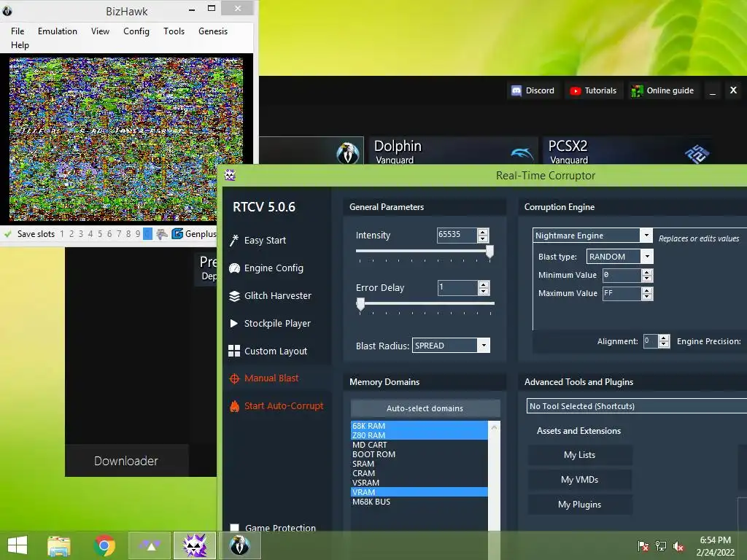Image resolution: width=747 pixels, height=560 pixels.
Task: Open the Tools menu in BizHawk
Action: [174, 31]
